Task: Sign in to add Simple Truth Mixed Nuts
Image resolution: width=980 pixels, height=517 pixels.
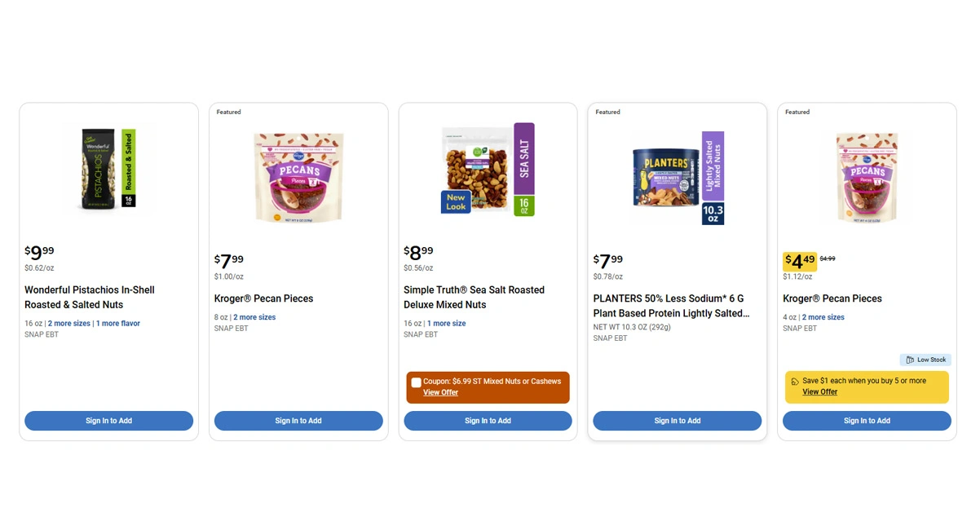Action: click(488, 421)
